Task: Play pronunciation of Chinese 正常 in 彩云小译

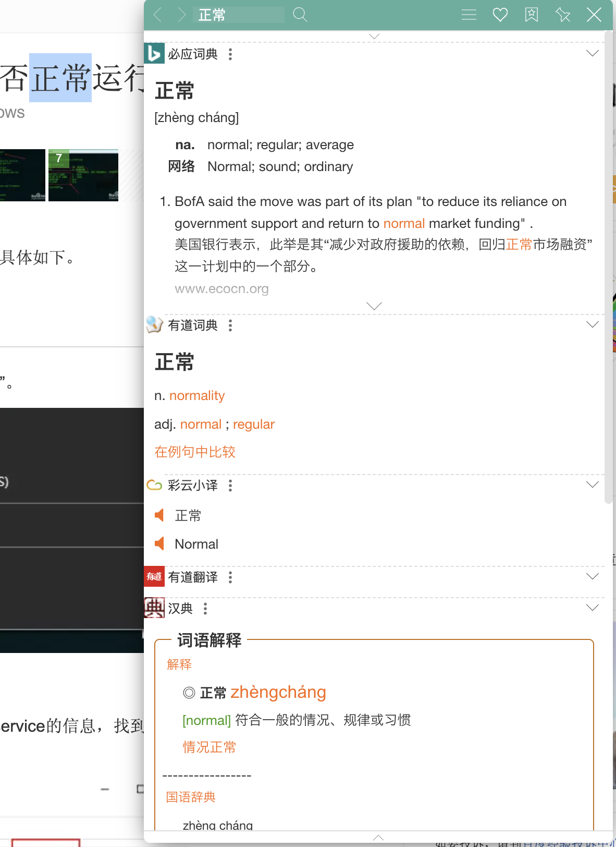Action: [x=159, y=515]
